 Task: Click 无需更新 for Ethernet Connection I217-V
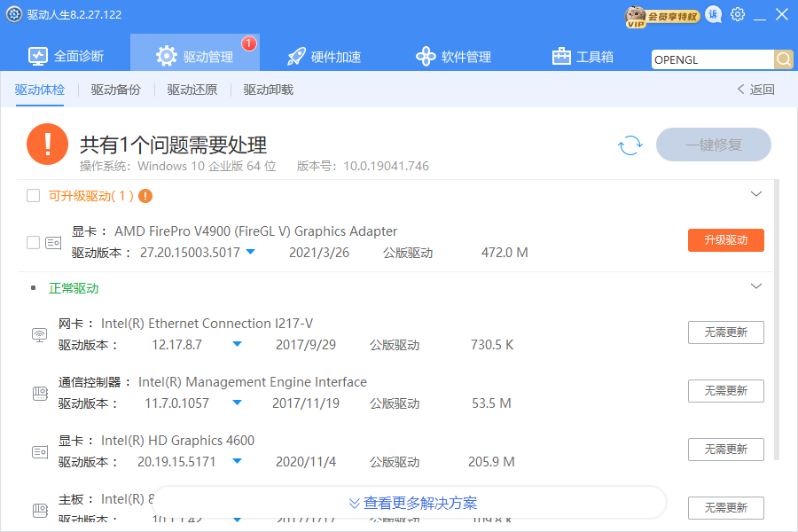tap(725, 332)
